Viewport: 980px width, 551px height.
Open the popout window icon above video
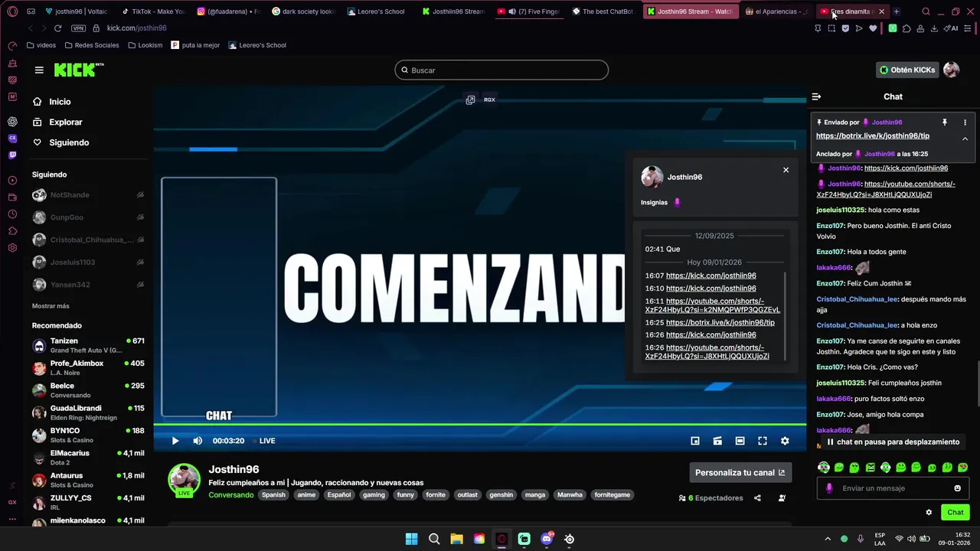tap(470, 99)
